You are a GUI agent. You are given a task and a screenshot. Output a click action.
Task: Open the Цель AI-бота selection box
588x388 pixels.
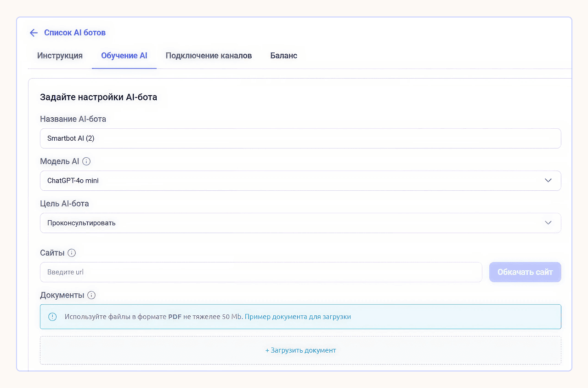[300, 223]
